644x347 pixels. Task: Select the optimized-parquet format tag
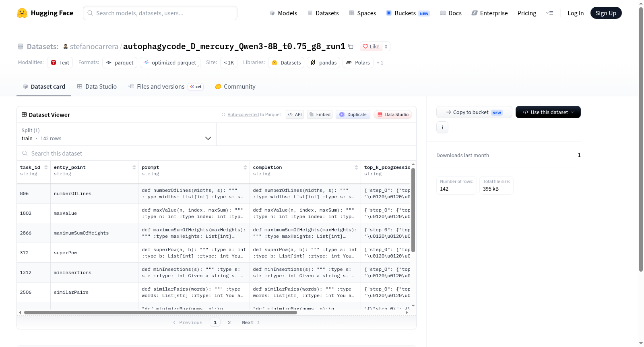click(x=170, y=62)
